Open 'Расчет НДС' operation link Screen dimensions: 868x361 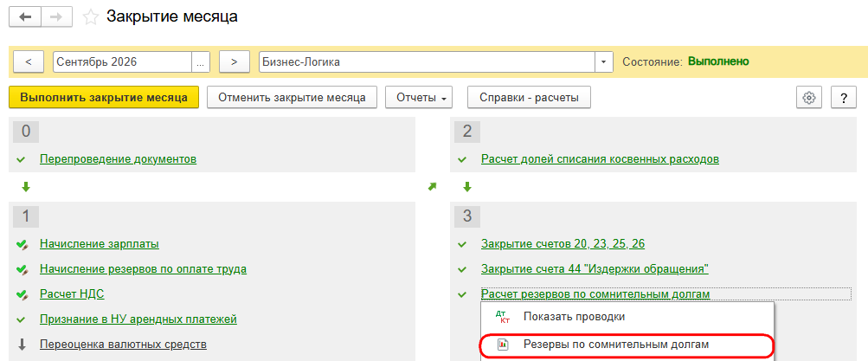point(72,294)
